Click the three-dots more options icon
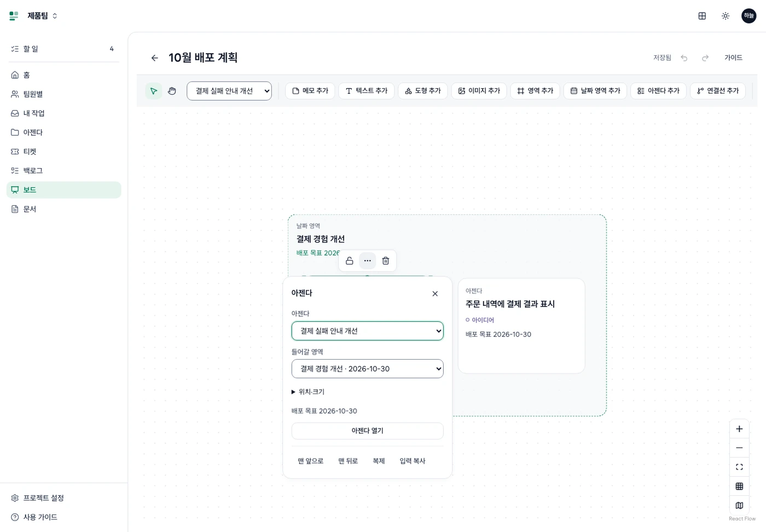Image resolution: width=766 pixels, height=532 pixels. point(368,261)
